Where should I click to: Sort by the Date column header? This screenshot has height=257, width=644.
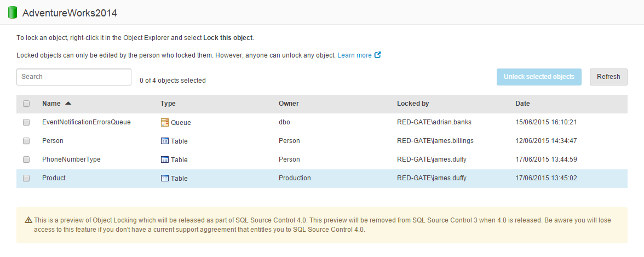pyautogui.click(x=522, y=104)
